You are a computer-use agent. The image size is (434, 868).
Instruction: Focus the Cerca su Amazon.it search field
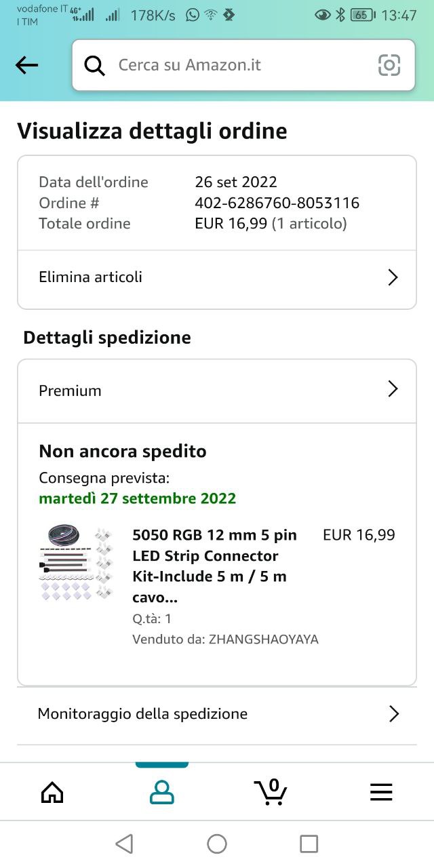(x=237, y=65)
